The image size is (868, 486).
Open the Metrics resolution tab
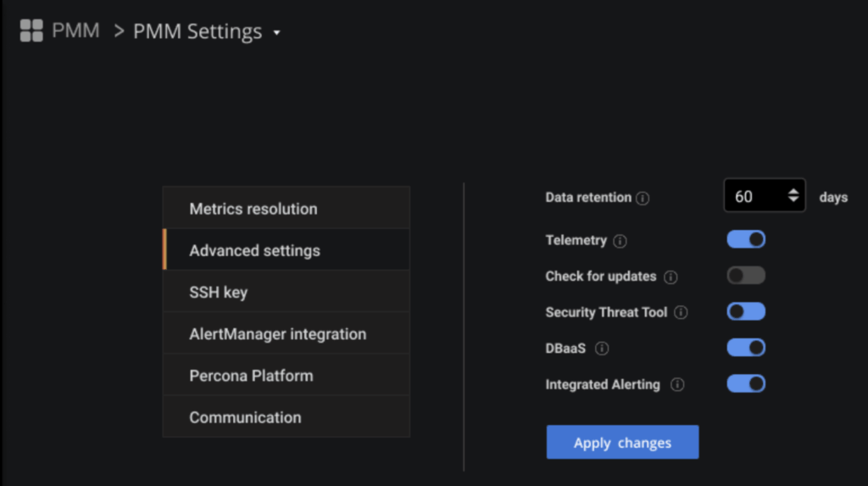pyautogui.click(x=287, y=208)
